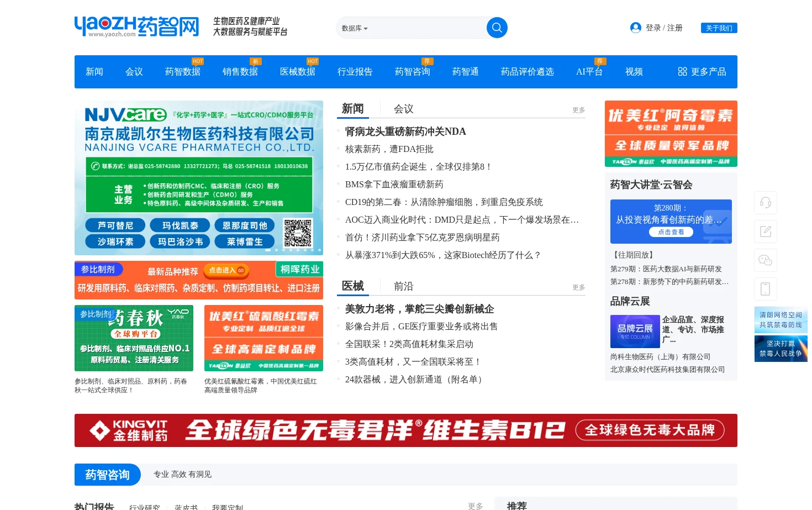Screen dimensions: 812x510
Task: Switch to the 蓝皮书 tab
Action: pyautogui.click(x=186, y=507)
